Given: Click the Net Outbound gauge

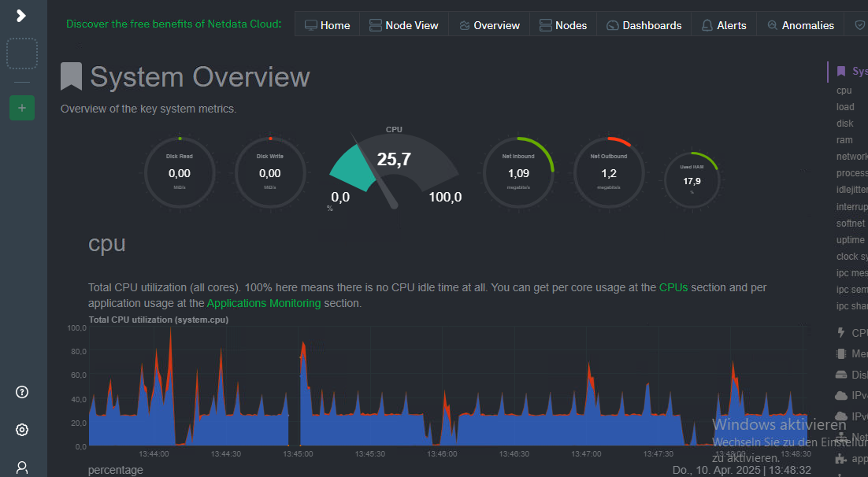Looking at the screenshot, I should pos(608,172).
